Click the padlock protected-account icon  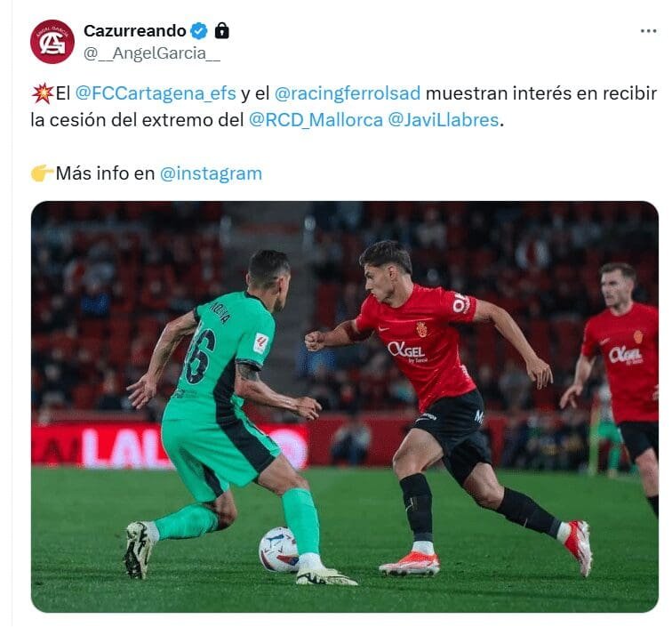click(221, 30)
